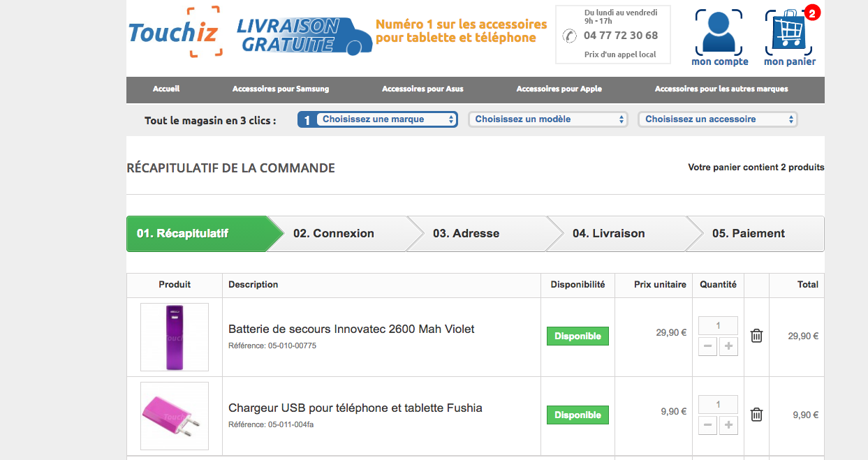Image resolution: width=868 pixels, height=460 pixels.
Task: Increase quantity of Batterie de secours Innovatec
Action: tap(728, 346)
